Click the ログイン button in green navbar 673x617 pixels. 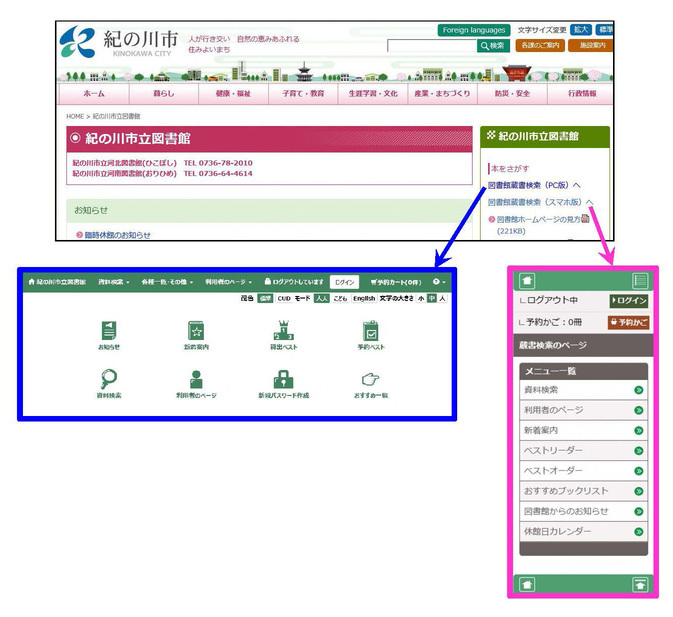[344, 282]
